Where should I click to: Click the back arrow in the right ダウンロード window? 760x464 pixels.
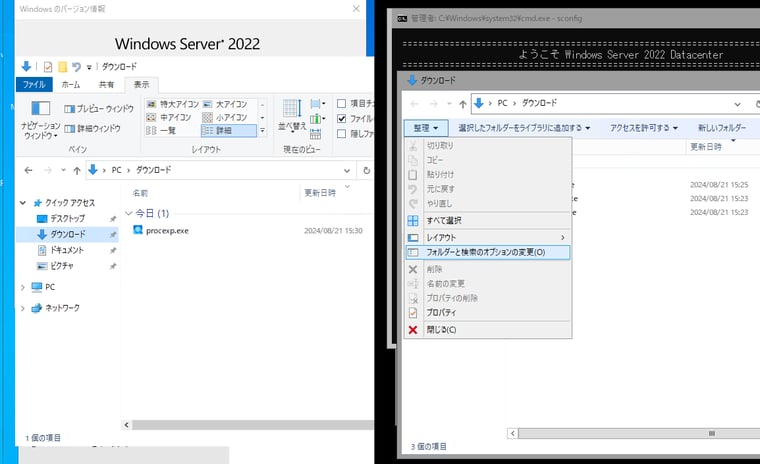[414, 104]
